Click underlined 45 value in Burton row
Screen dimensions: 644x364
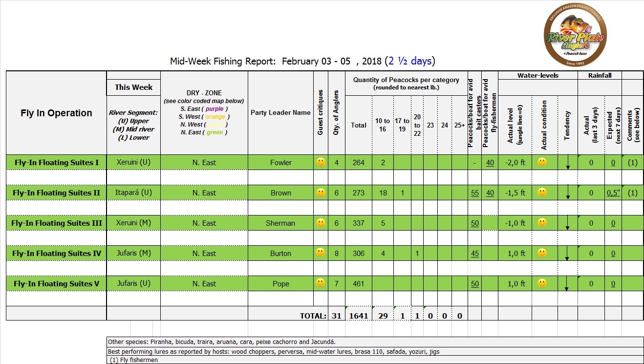[x=474, y=254]
